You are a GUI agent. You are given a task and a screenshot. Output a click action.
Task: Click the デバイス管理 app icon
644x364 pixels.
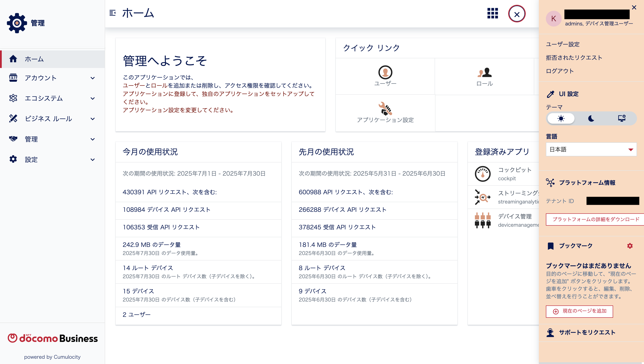coord(483,220)
